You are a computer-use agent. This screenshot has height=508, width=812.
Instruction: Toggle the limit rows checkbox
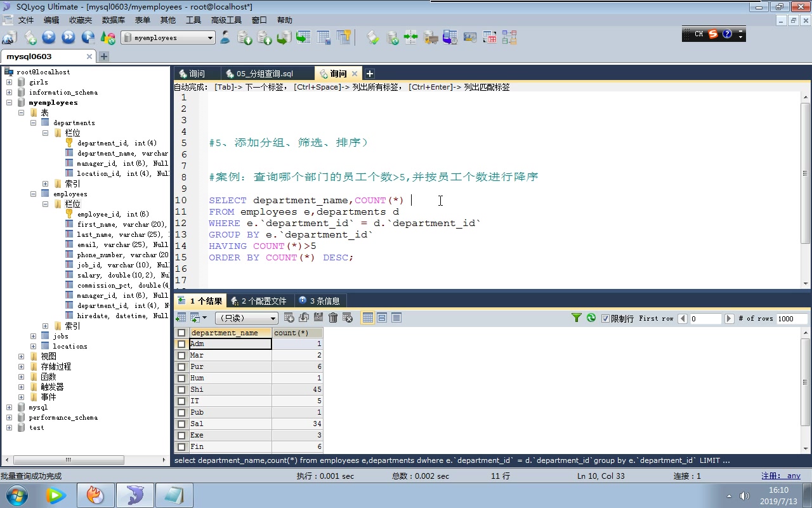coord(605,318)
